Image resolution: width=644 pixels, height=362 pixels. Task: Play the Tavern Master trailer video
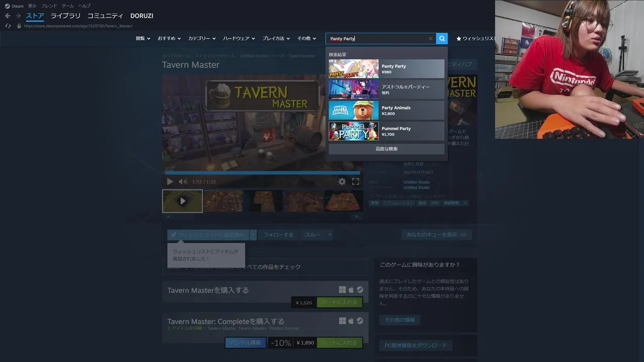coord(170,182)
